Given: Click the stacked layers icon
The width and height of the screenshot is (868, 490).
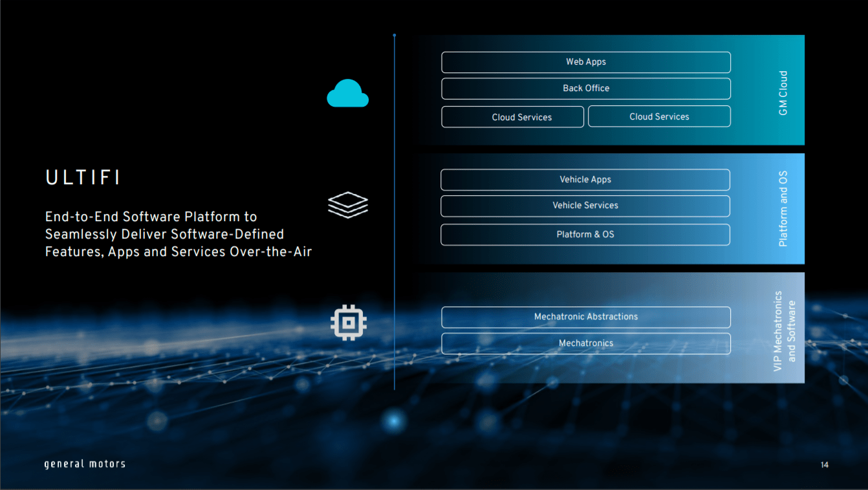Looking at the screenshot, I should pos(348,205).
